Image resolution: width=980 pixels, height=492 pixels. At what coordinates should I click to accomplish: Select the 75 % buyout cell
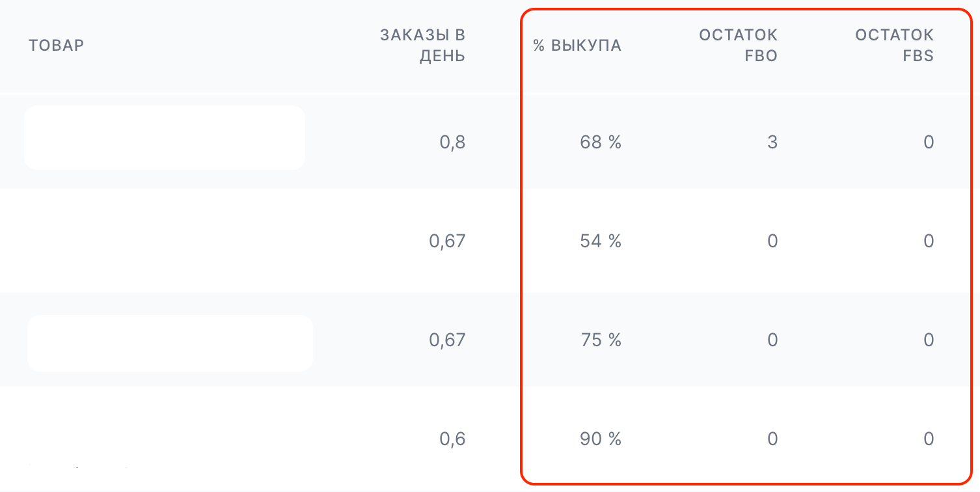(x=600, y=340)
